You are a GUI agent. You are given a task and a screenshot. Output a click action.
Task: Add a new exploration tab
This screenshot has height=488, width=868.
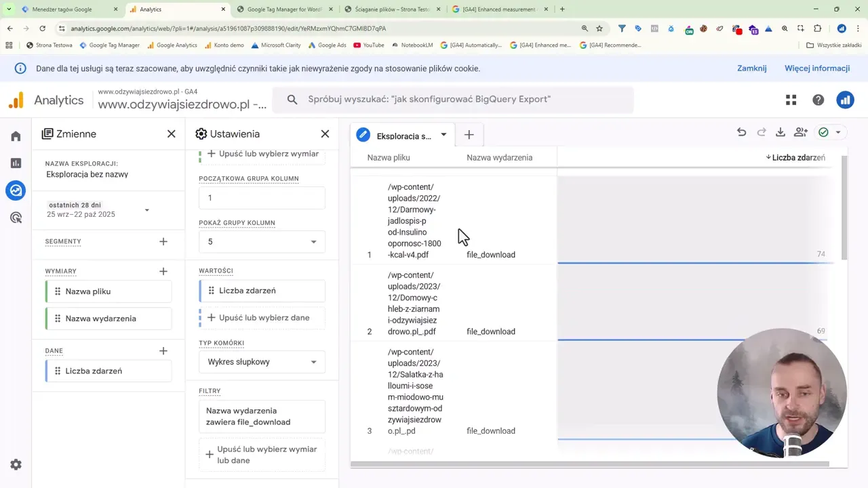tap(469, 135)
